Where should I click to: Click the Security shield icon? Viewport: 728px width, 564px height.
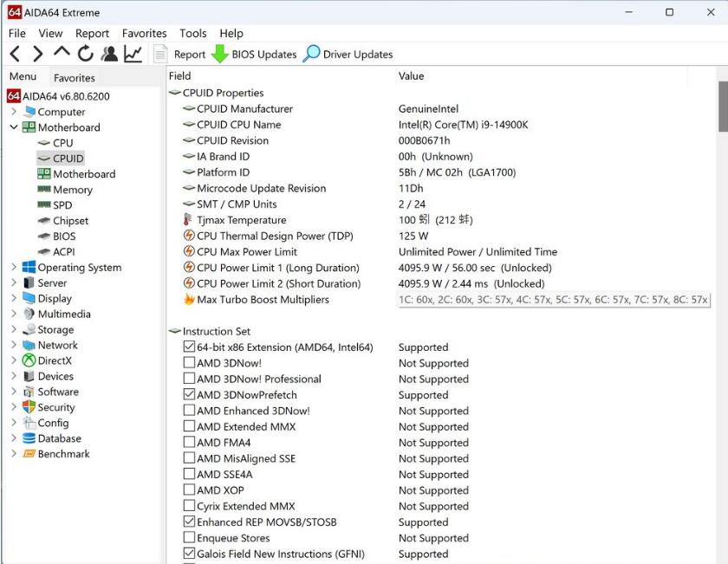pyautogui.click(x=29, y=407)
